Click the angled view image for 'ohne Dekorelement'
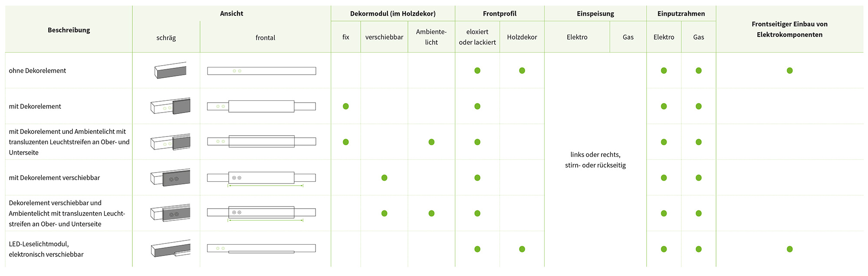Viewport: 868px width, 276px height. click(x=171, y=70)
